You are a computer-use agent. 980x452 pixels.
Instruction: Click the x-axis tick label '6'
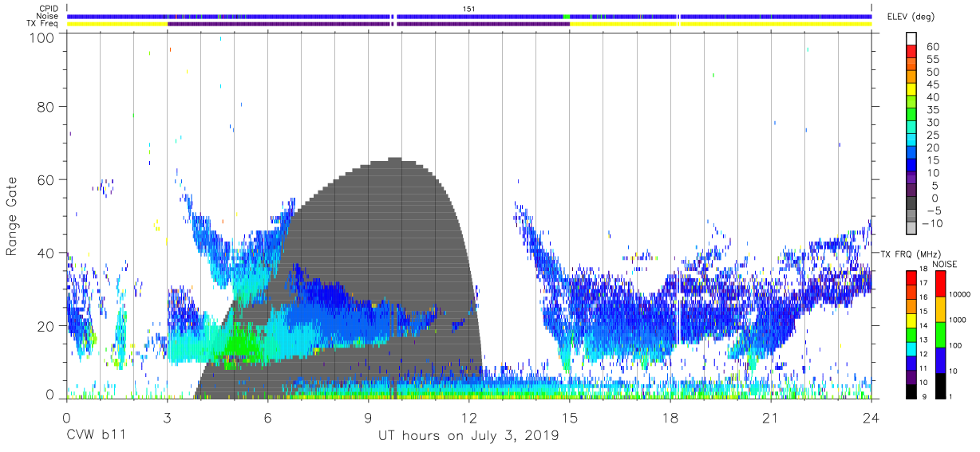point(267,419)
